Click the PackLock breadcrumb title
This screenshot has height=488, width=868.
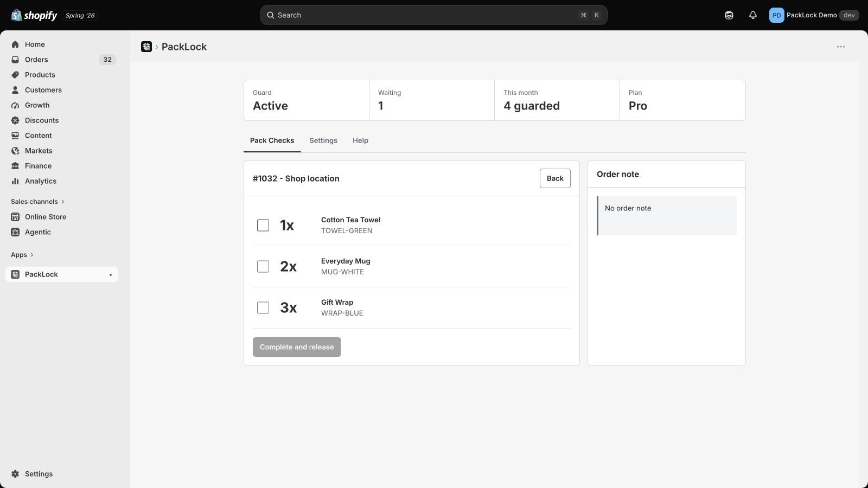click(x=184, y=47)
